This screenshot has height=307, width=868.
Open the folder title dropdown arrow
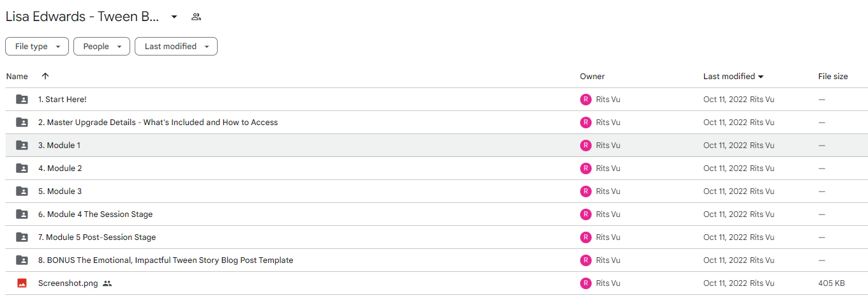(x=174, y=17)
